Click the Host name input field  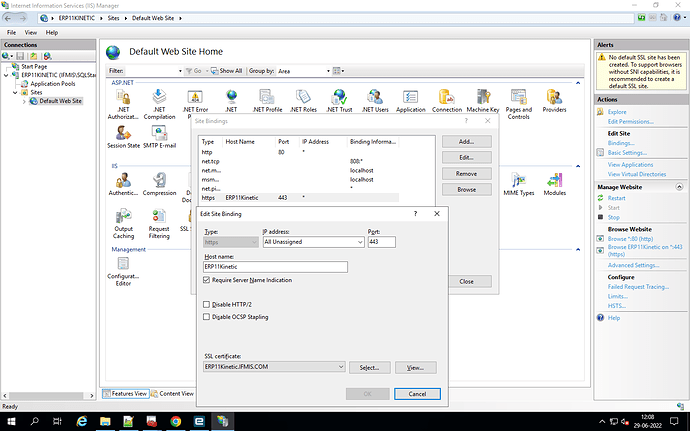(x=275, y=267)
